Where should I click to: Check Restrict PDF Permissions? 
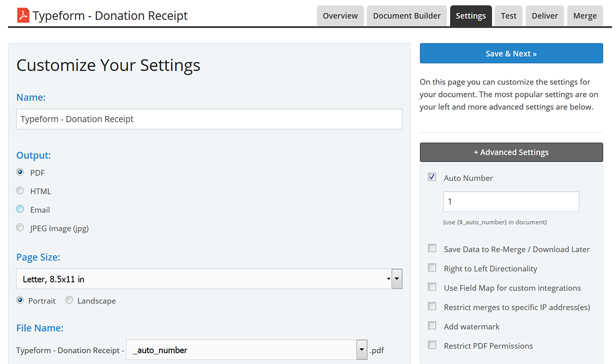click(432, 345)
